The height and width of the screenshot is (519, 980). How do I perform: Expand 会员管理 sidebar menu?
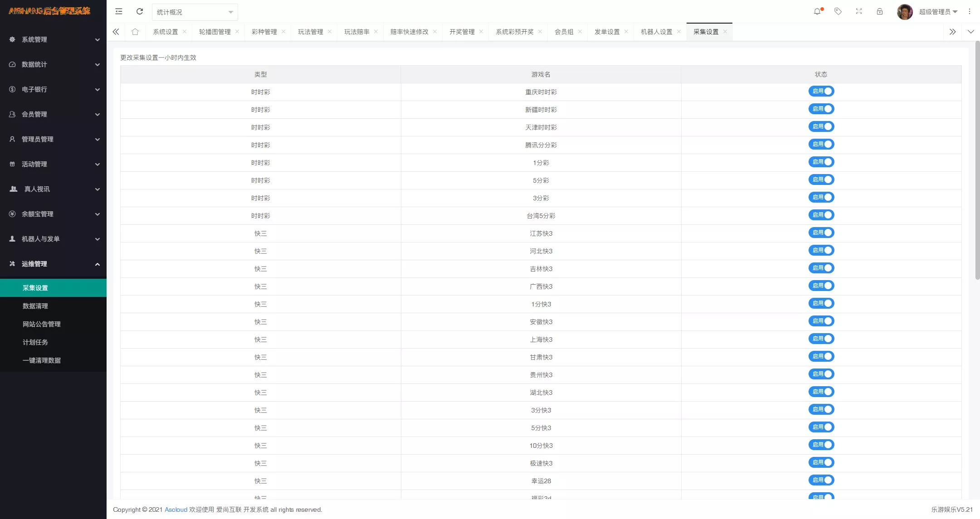coord(53,114)
